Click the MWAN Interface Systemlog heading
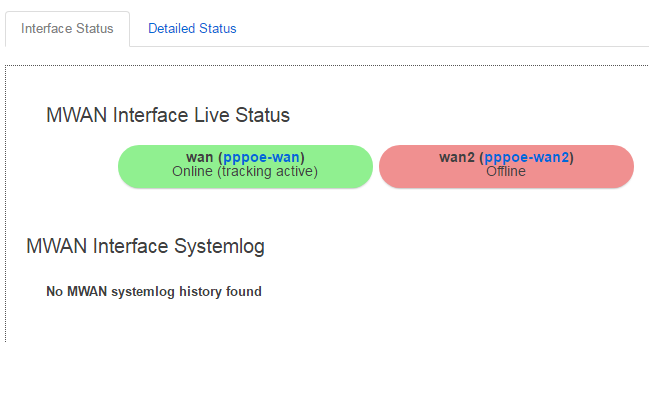The height and width of the screenshot is (401, 649). [145, 246]
